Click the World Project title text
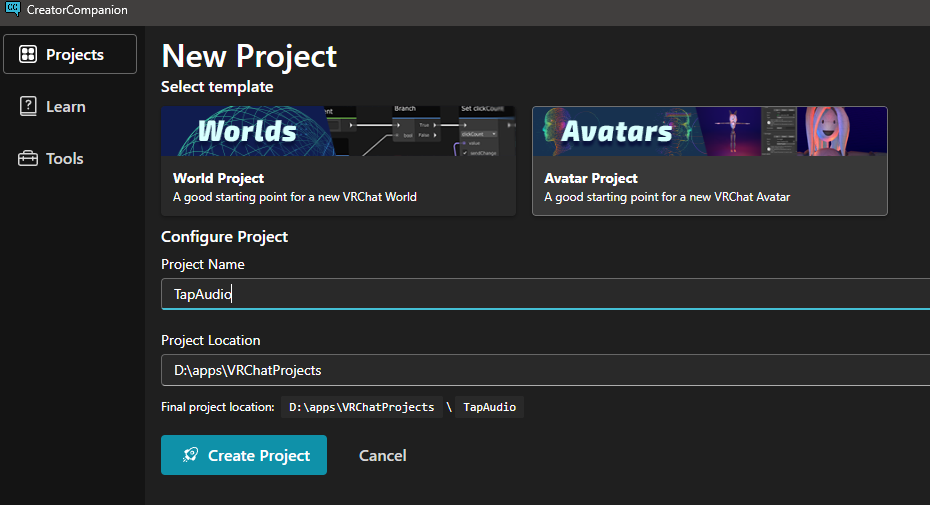The width and height of the screenshot is (930, 505). [x=218, y=178]
